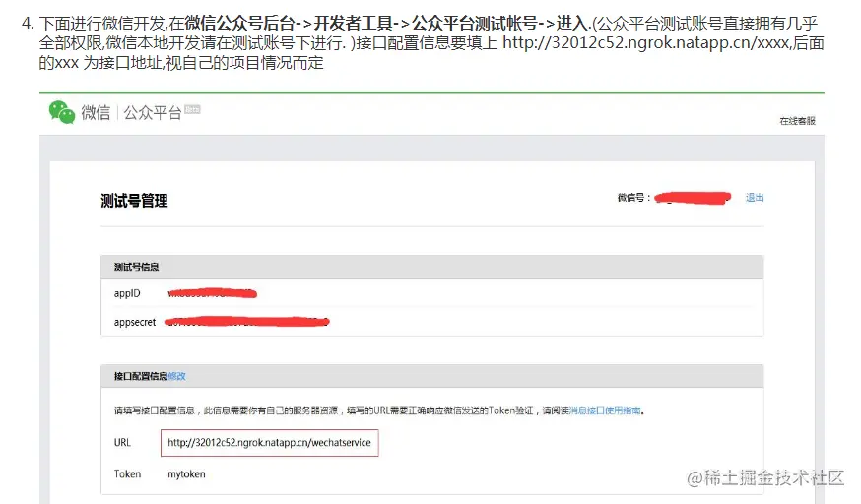Click the URL input field with wechatservice
Image resolution: width=861 pixels, height=504 pixels.
click(x=270, y=443)
